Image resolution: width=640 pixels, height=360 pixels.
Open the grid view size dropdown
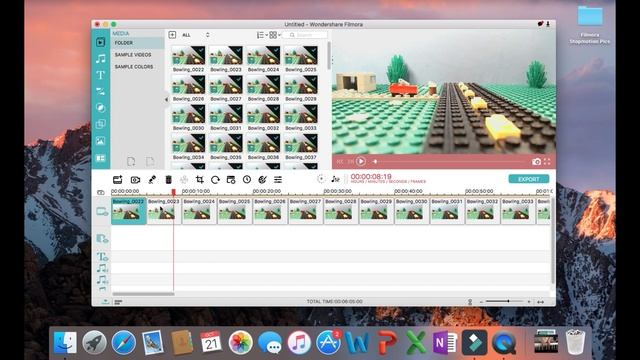pos(275,35)
